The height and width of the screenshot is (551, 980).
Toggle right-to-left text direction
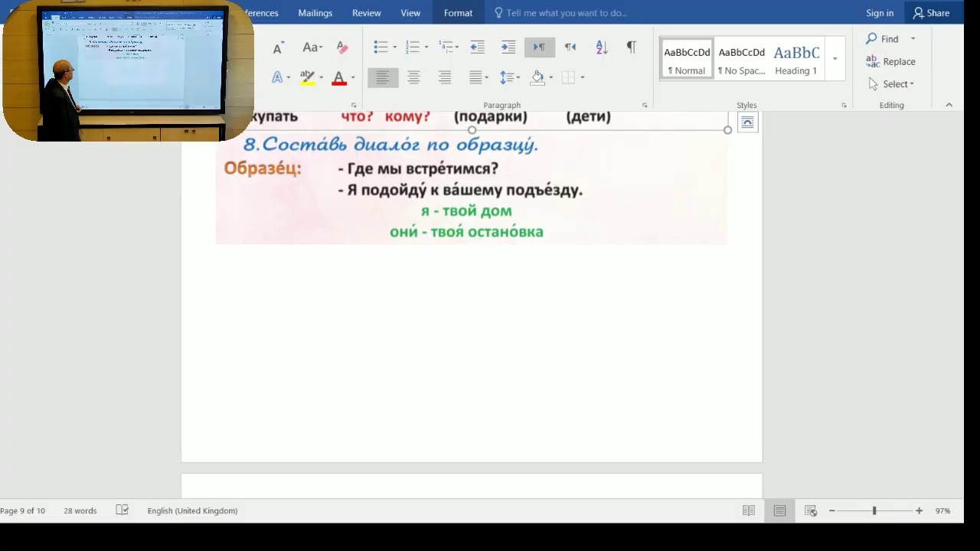[570, 47]
